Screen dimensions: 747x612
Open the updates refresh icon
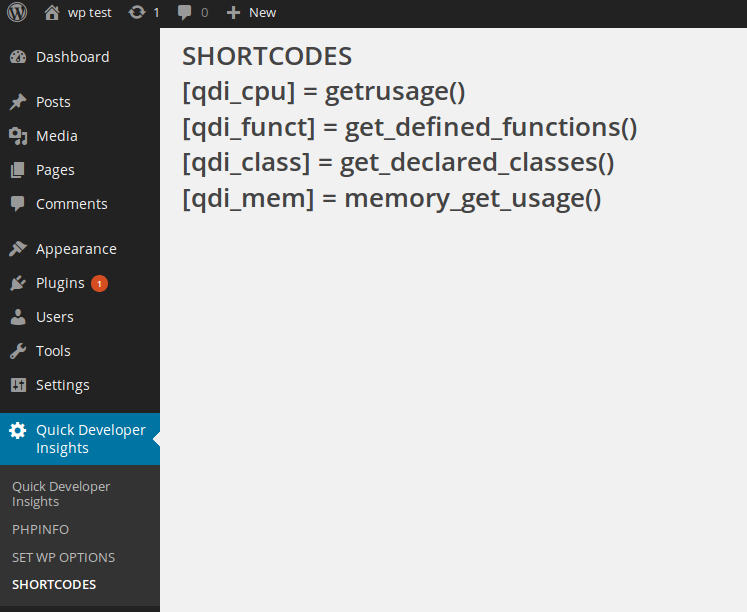point(137,12)
